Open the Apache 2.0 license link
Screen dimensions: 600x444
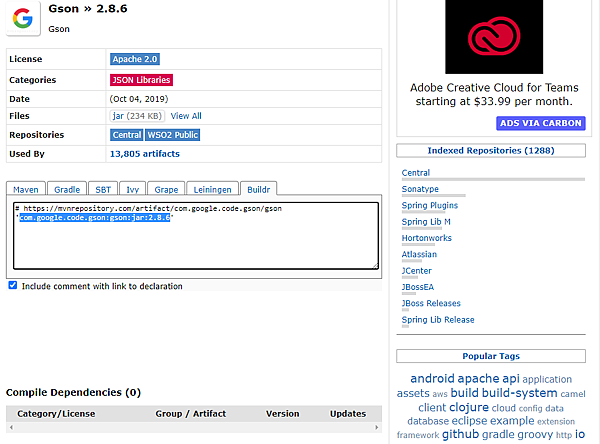pos(135,59)
